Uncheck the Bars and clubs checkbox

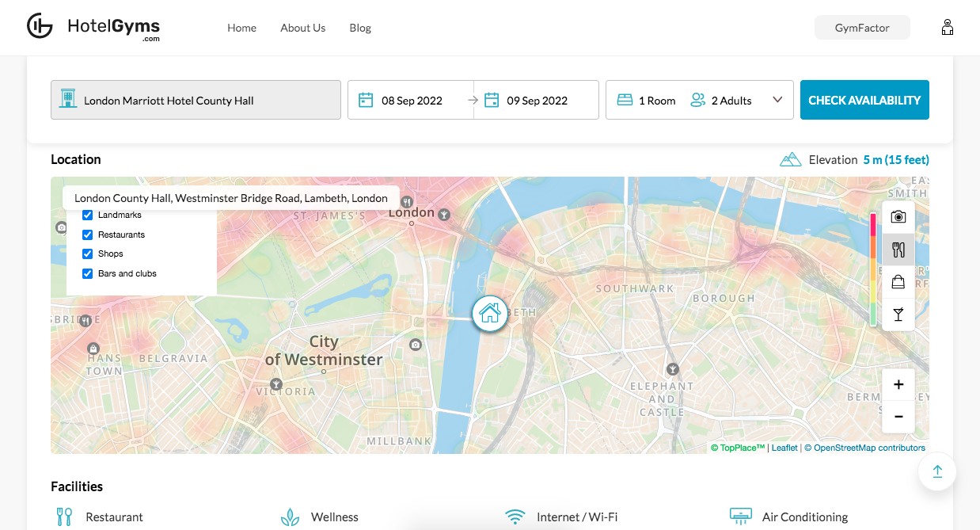coord(88,273)
